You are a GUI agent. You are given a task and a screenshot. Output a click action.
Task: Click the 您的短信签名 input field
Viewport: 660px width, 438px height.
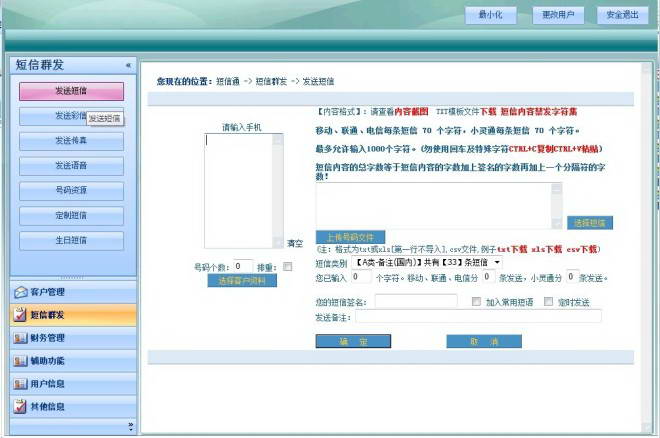click(416, 301)
